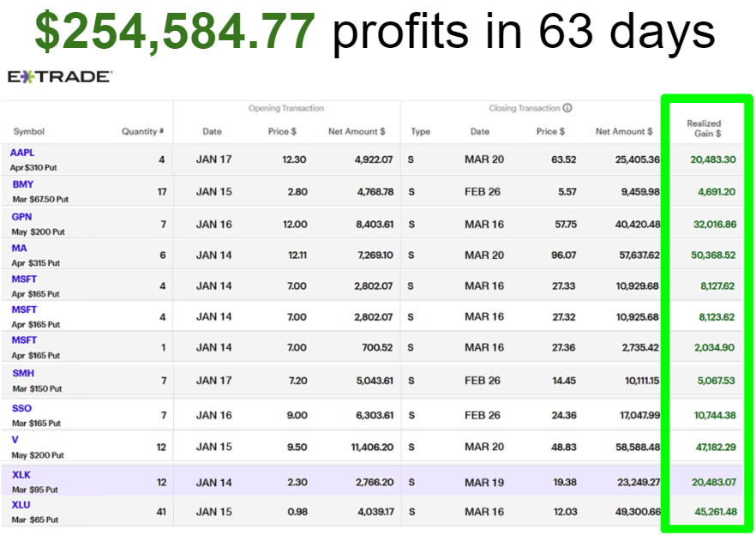Screen dimensions: 756x535
Task: Click the E*TRADE logo
Action: coord(60,77)
